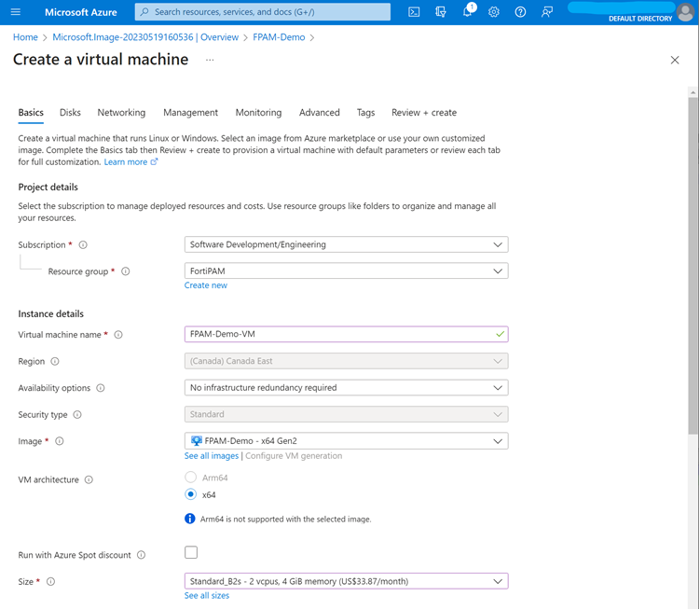The height and width of the screenshot is (610, 700).
Task: Select the x64 architecture radio button
Action: click(x=191, y=494)
